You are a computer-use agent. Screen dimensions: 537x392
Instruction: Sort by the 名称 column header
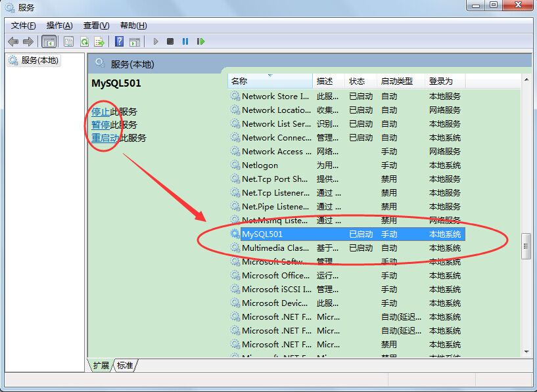coord(270,81)
